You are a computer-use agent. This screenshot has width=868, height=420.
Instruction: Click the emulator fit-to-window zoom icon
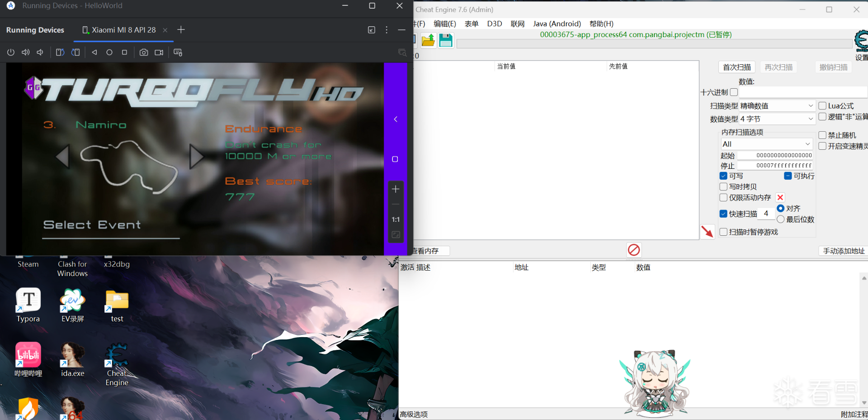click(396, 234)
